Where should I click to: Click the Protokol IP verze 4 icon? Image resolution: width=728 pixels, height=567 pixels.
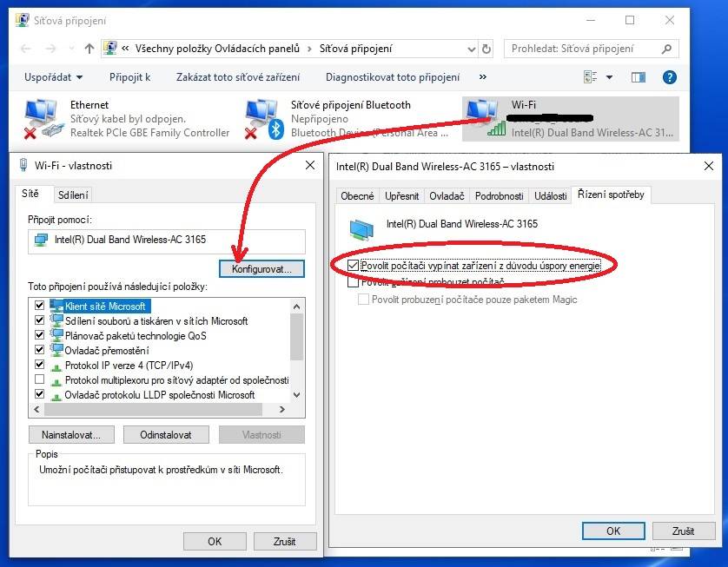click(56, 366)
